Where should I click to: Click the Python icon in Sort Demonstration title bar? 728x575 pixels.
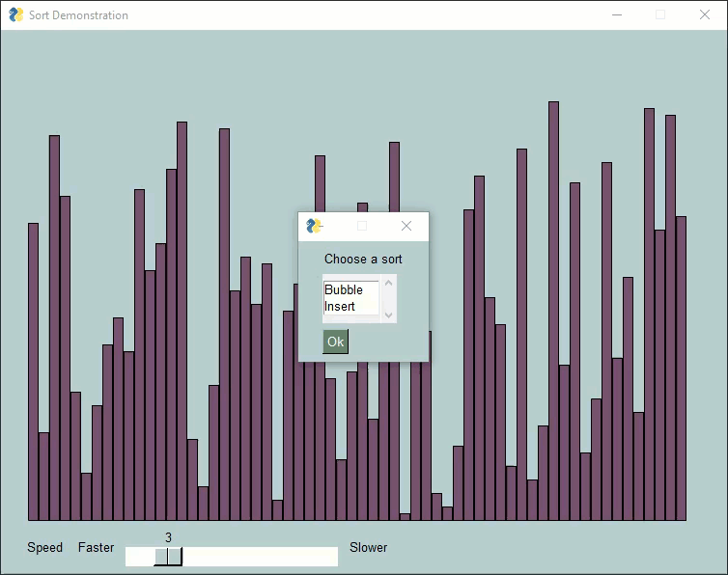pyautogui.click(x=16, y=14)
